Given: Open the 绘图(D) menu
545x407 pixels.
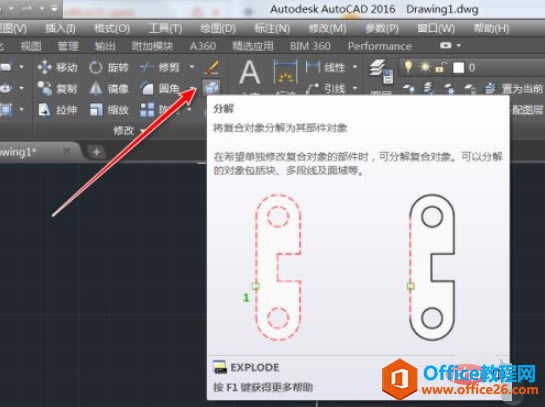Looking at the screenshot, I should tap(218, 29).
